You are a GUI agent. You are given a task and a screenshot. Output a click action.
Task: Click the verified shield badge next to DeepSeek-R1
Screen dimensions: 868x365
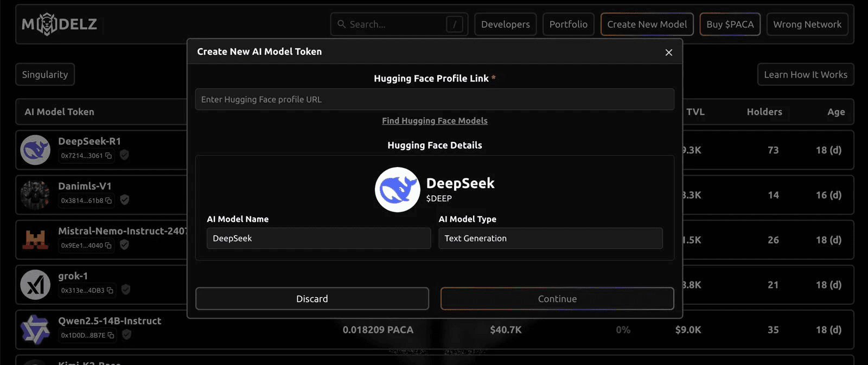point(124,155)
